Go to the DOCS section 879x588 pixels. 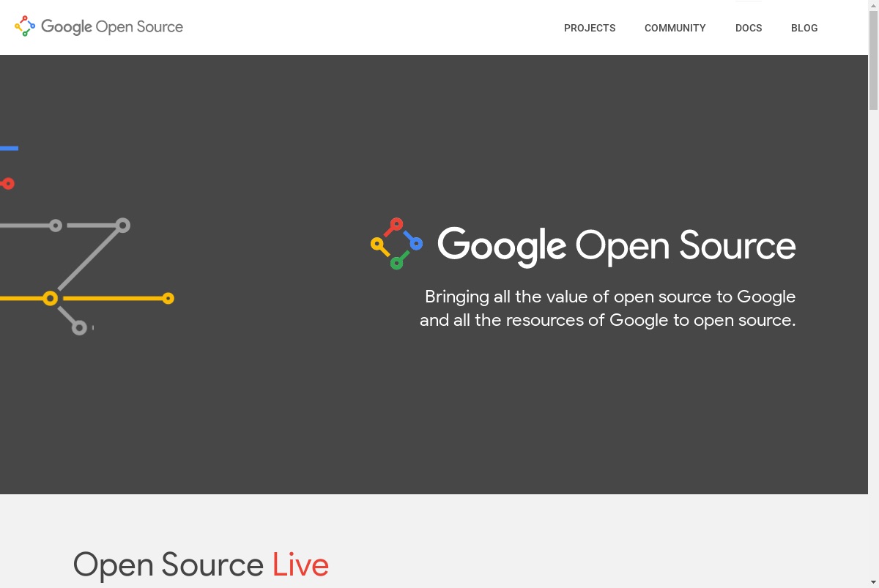pos(749,28)
